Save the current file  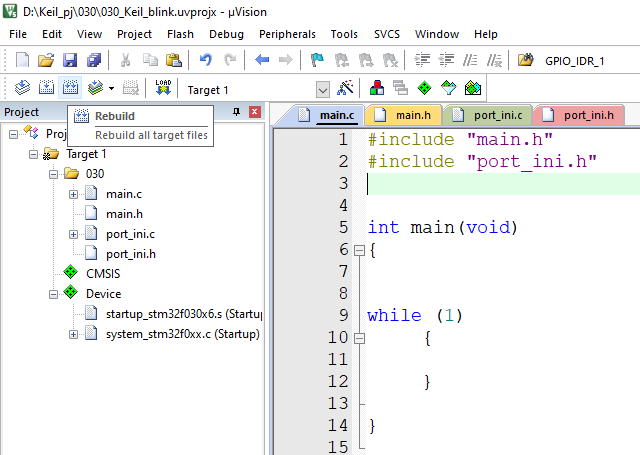point(70,60)
